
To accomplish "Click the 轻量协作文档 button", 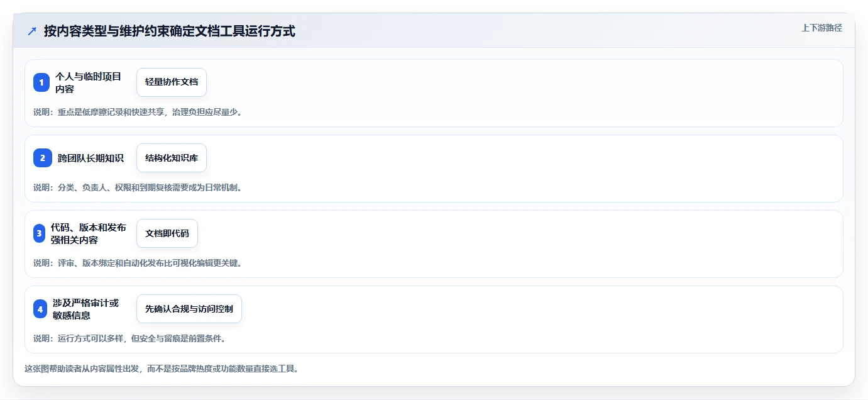I will (172, 82).
